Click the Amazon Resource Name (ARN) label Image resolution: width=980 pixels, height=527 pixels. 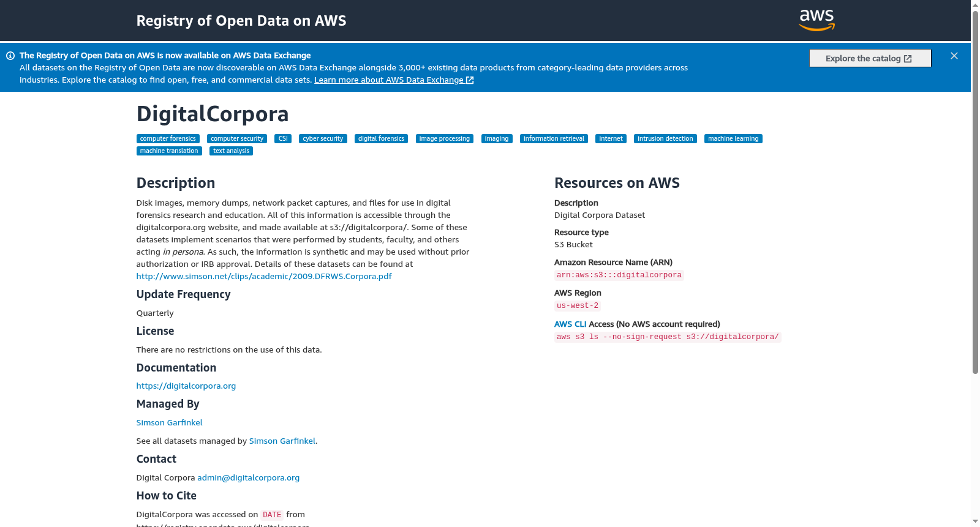(x=613, y=263)
